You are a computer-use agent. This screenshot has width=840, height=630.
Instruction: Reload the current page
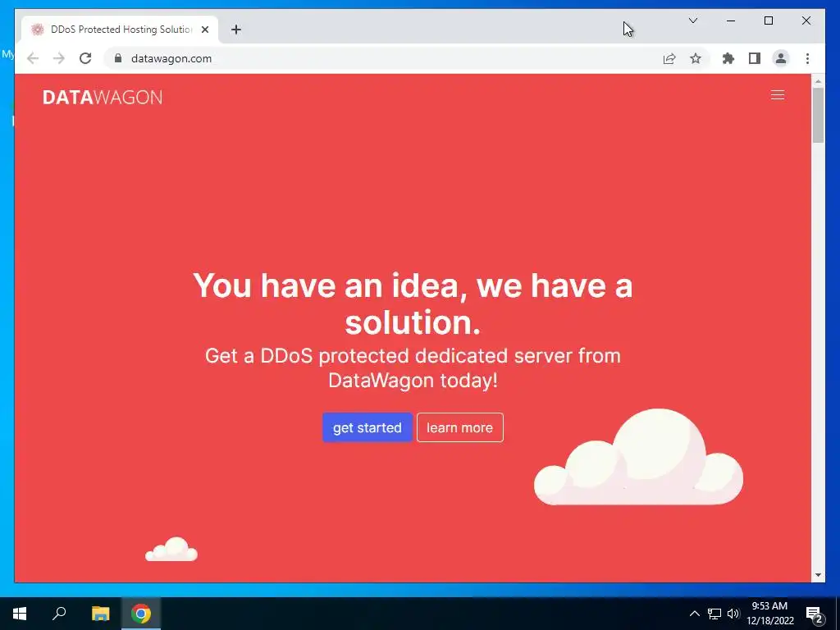click(x=85, y=58)
